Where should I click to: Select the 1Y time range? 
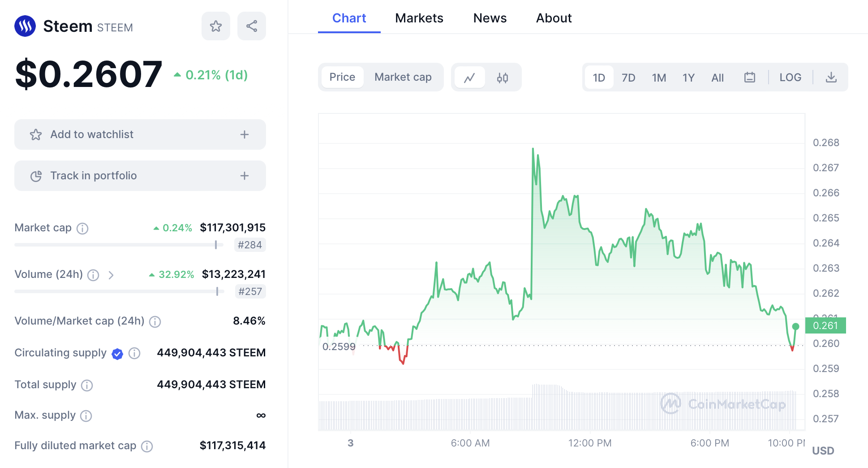tap(688, 78)
